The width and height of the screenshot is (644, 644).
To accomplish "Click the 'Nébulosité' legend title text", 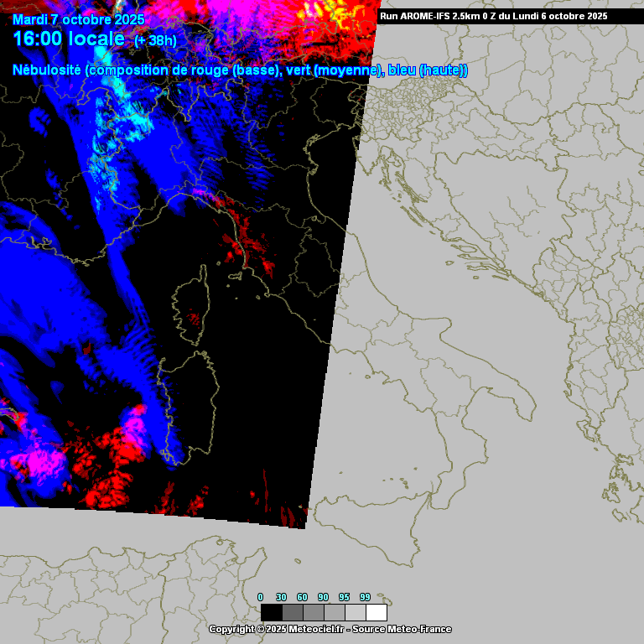I will (x=47, y=70).
